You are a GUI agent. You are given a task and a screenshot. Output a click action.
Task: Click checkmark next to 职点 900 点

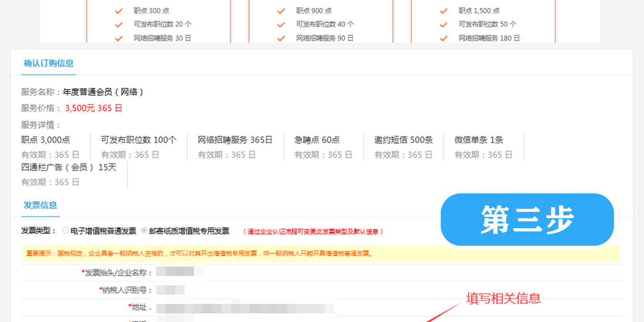281,10
